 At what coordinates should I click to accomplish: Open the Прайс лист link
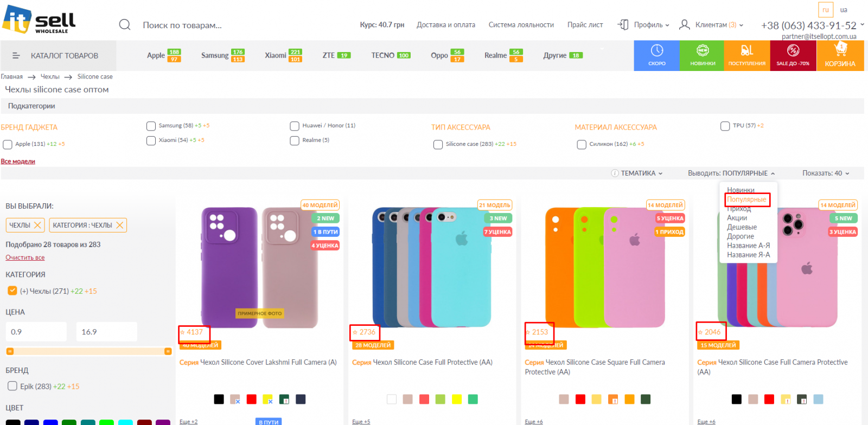[585, 25]
